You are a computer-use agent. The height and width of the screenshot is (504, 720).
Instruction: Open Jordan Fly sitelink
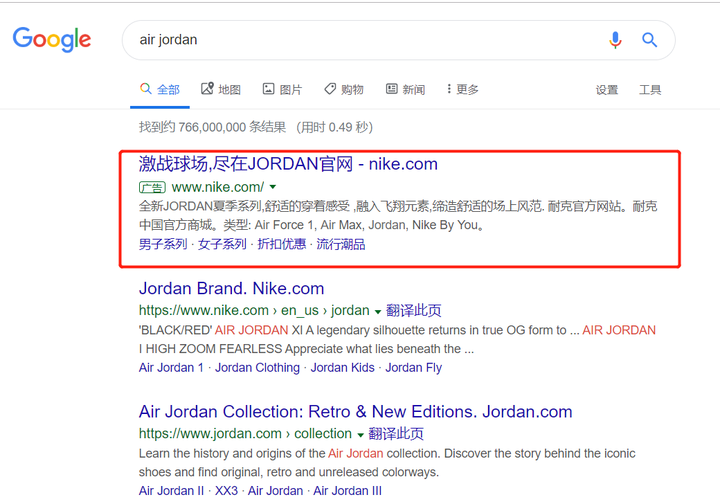click(x=413, y=368)
